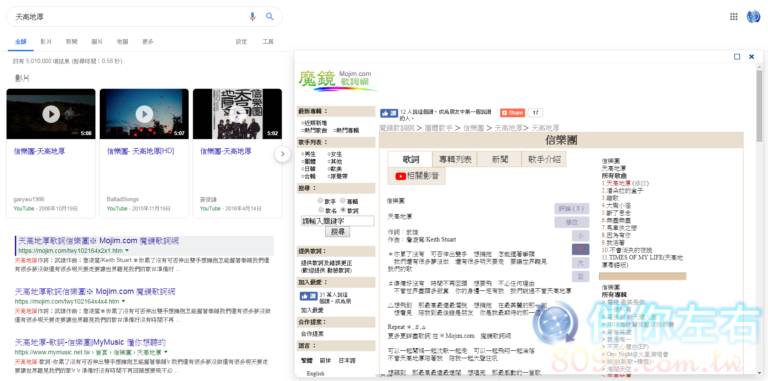The width and height of the screenshot is (768, 381).
Task: Open third video thumbnail with 5:02 duration
Action: (x=237, y=114)
